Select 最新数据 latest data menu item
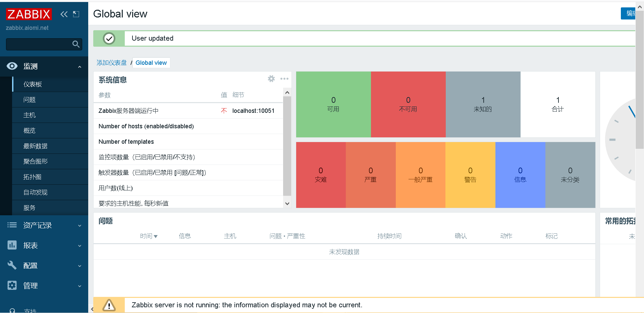644x313 pixels. [x=35, y=146]
